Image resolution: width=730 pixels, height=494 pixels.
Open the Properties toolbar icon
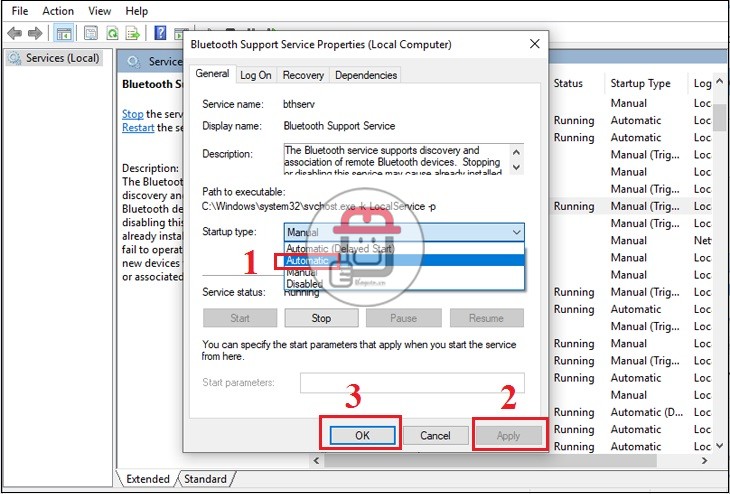91,34
